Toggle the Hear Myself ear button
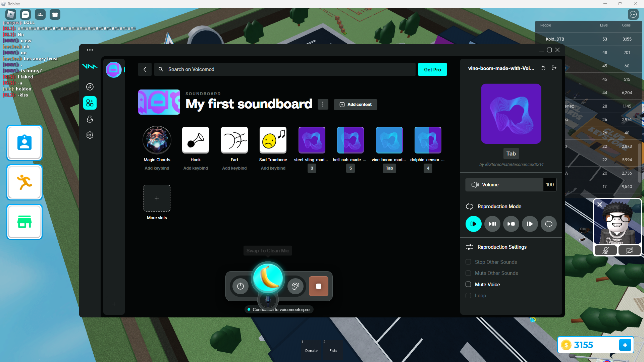 [x=296, y=286]
